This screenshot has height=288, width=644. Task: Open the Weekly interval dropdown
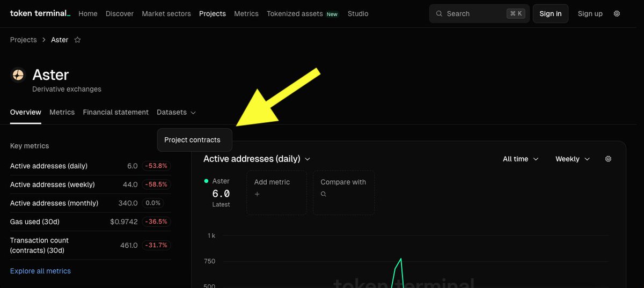click(x=573, y=159)
